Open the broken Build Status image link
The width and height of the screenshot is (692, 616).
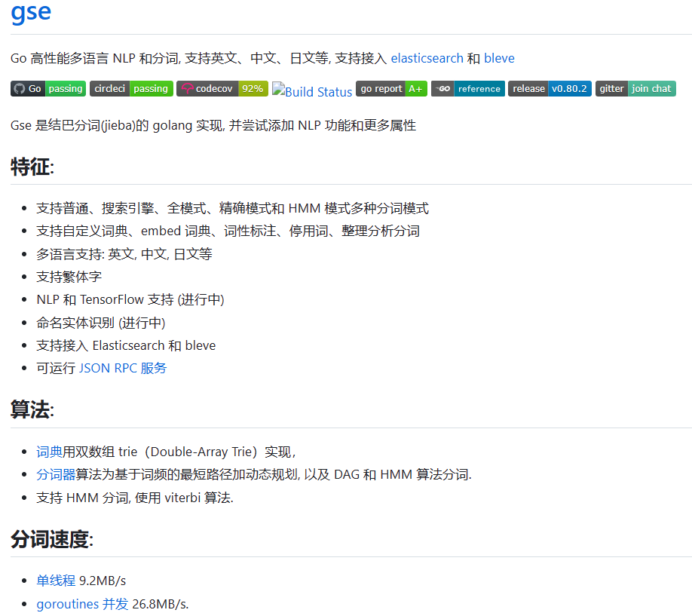pyautogui.click(x=312, y=91)
